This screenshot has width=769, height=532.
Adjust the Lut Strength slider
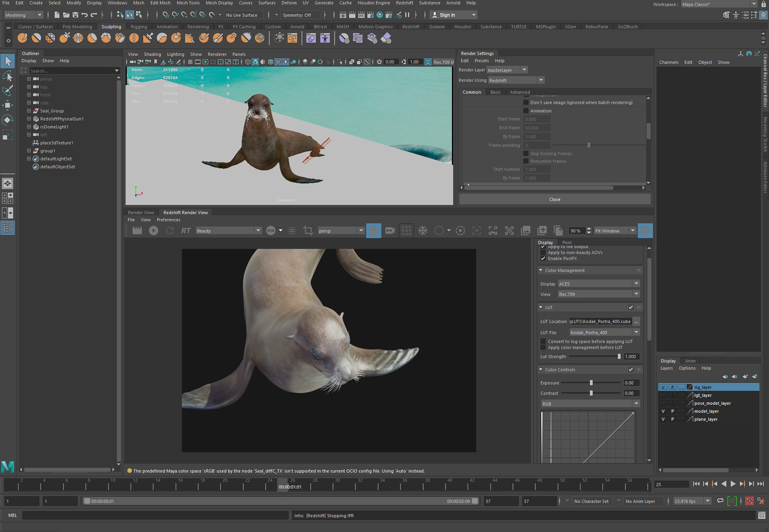point(619,357)
